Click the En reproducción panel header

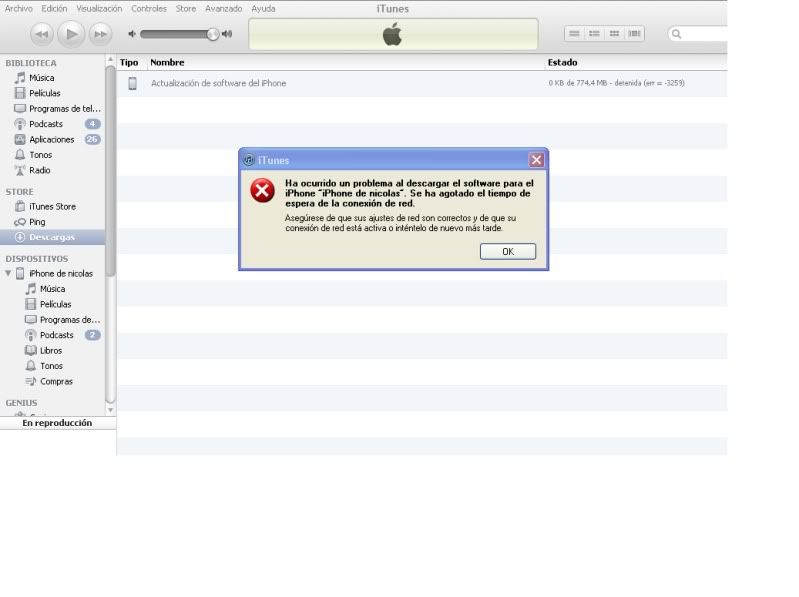coord(58,423)
